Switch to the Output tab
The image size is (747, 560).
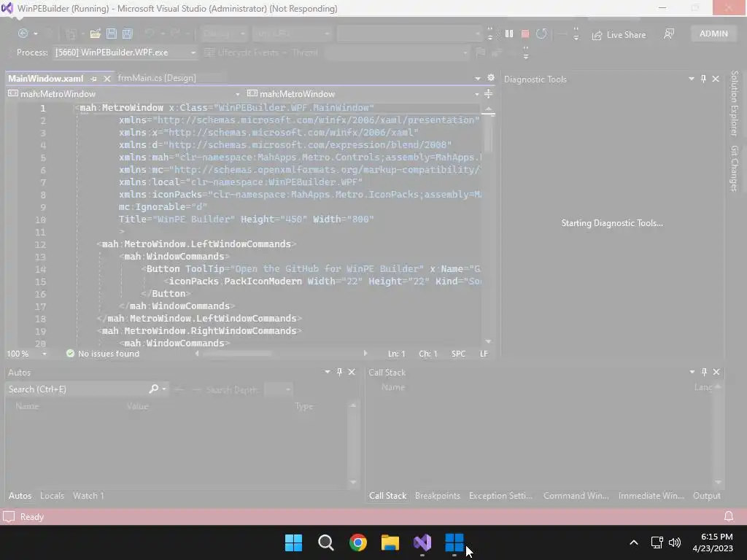pos(706,496)
